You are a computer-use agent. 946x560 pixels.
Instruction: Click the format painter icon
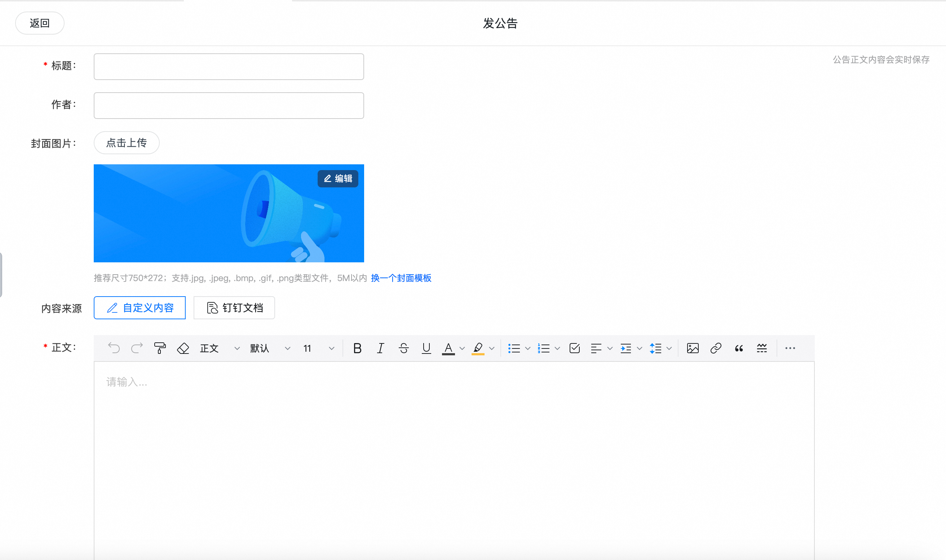point(160,348)
